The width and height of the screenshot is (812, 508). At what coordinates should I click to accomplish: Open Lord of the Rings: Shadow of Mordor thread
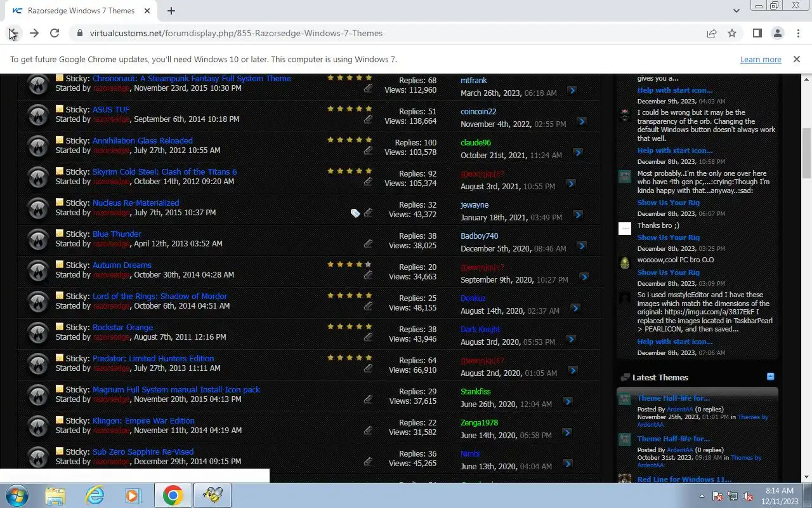pos(160,296)
